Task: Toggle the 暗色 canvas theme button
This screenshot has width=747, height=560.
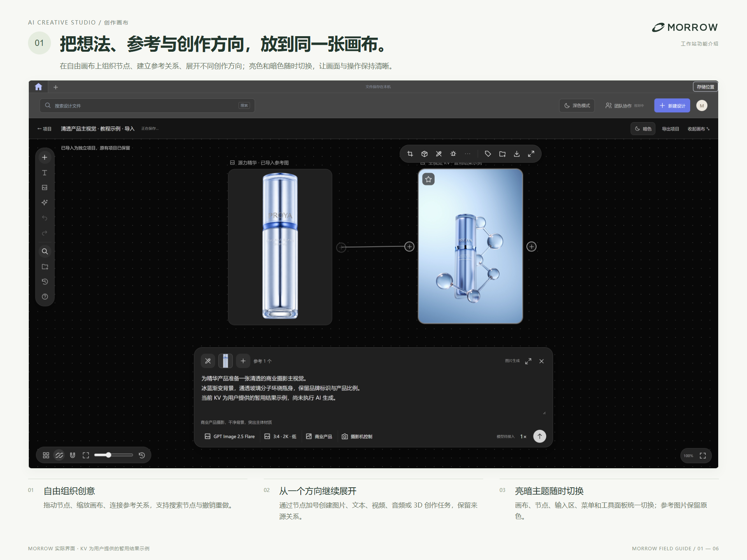Action: [x=643, y=129]
